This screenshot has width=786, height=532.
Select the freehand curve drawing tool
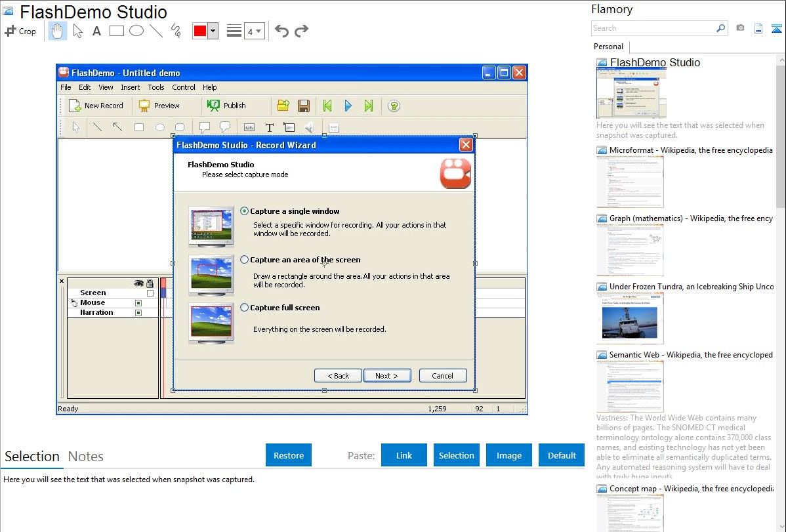(x=176, y=31)
